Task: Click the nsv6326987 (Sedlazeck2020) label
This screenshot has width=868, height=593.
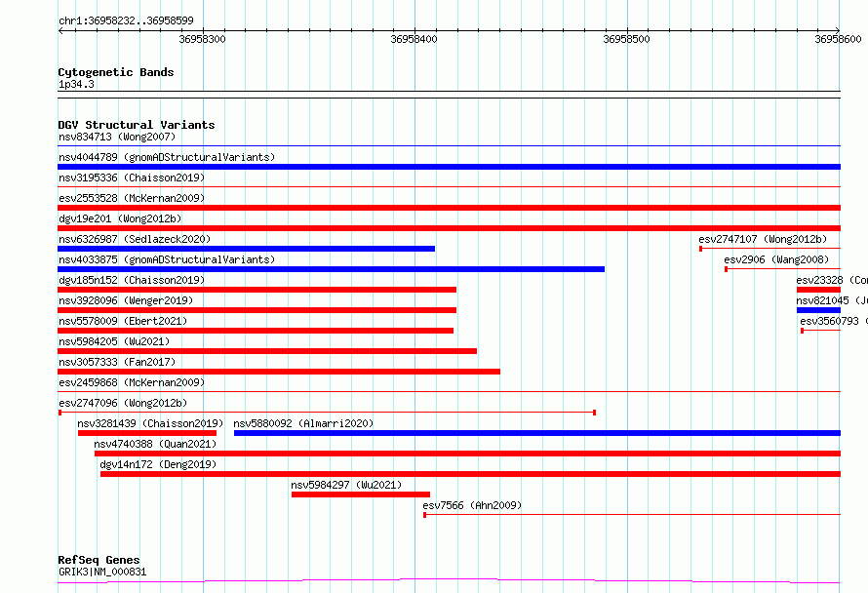Action: (x=135, y=239)
